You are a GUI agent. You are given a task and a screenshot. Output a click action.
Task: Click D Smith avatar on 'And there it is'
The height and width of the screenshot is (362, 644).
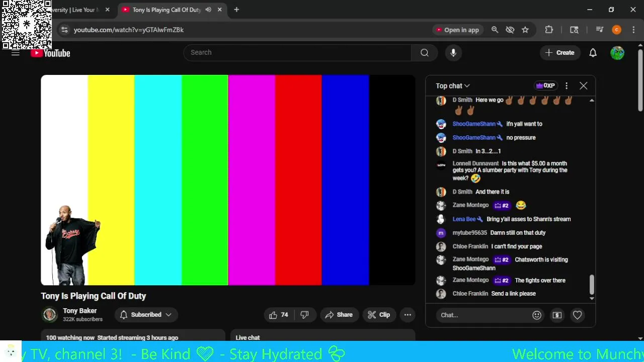(441, 192)
